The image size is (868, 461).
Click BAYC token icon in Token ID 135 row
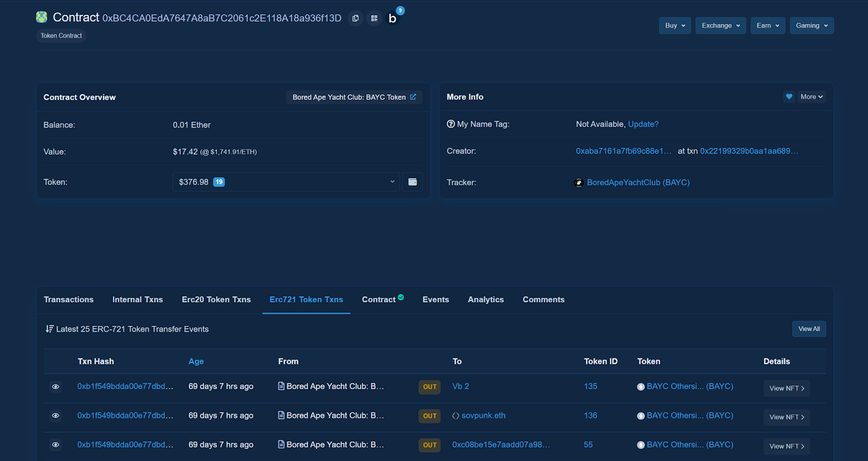point(641,387)
